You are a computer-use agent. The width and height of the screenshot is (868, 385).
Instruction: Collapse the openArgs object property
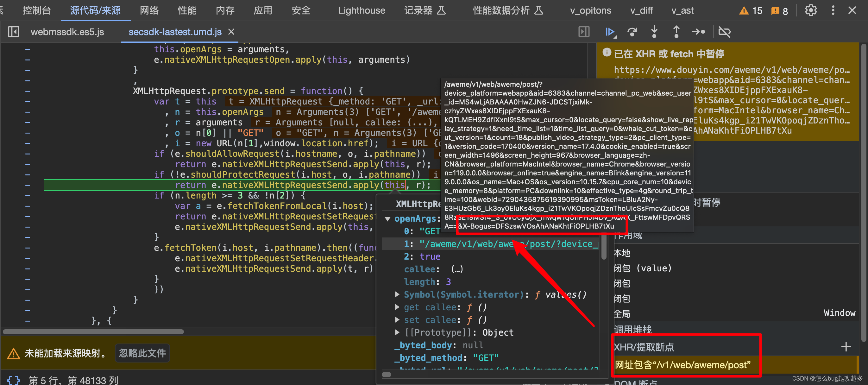click(x=388, y=219)
